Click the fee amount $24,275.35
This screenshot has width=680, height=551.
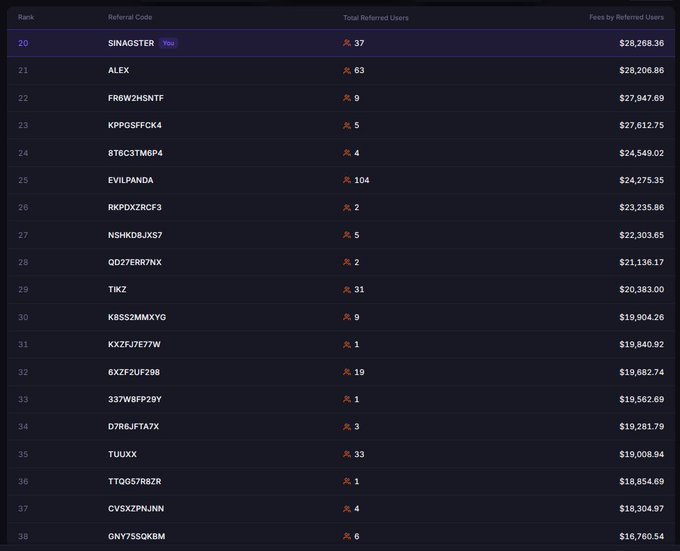(x=641, y=180)
